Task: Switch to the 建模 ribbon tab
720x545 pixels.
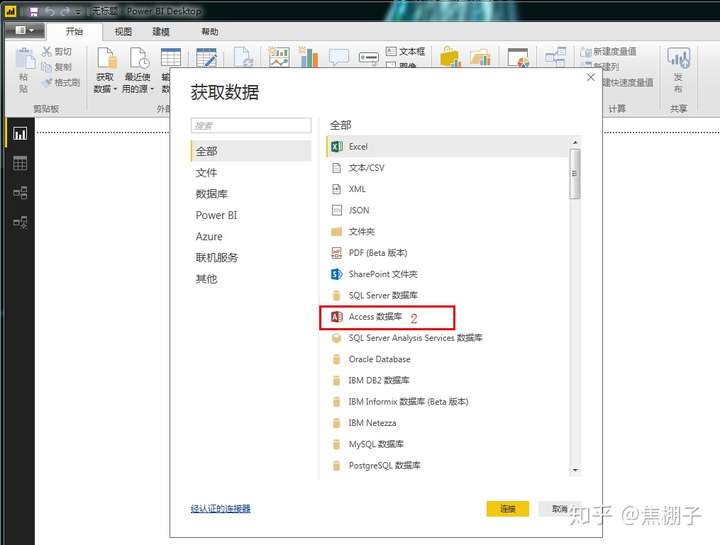Action: pyautogui.click(x=161, y=31)
